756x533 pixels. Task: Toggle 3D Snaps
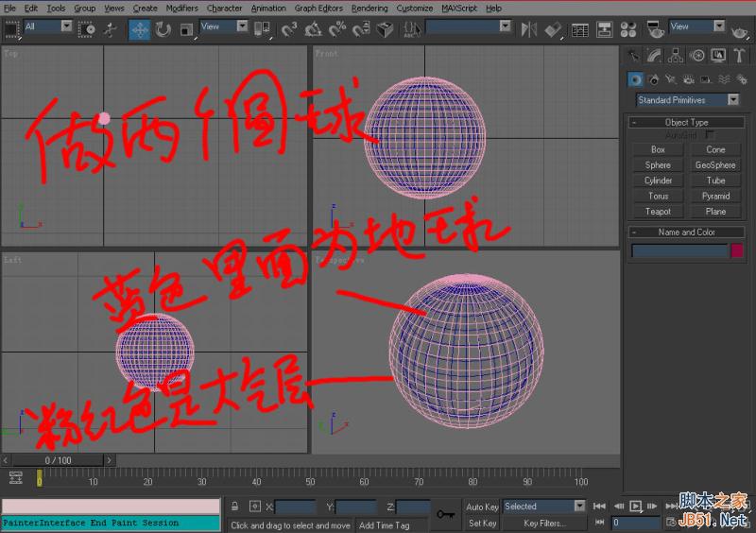pyautogui.click(x=290, y=30)
